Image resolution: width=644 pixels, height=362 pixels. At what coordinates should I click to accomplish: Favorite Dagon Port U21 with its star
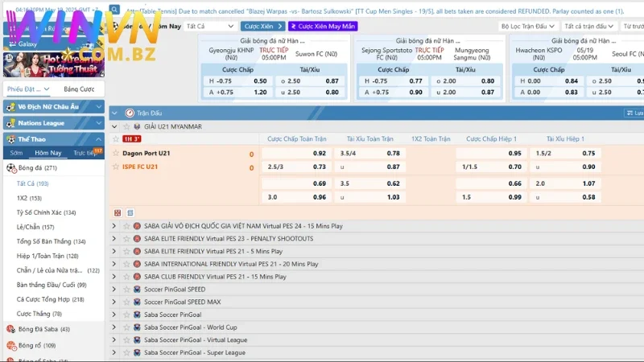tap(116, 153)
